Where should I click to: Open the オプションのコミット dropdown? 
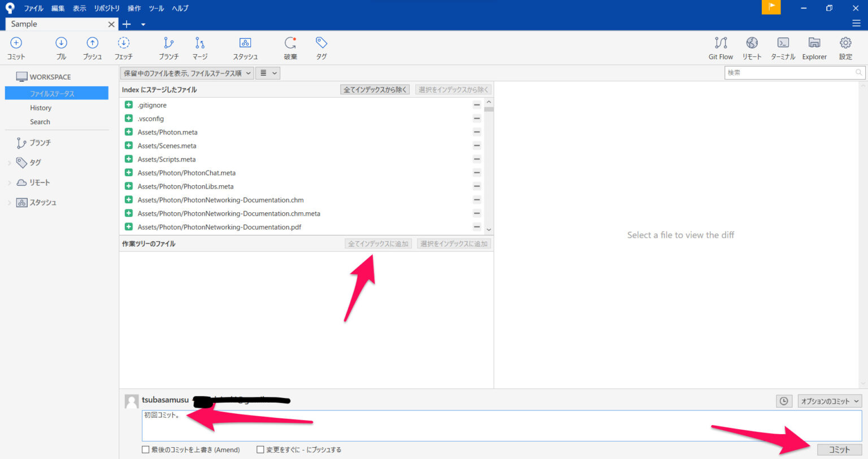(829, 401)
